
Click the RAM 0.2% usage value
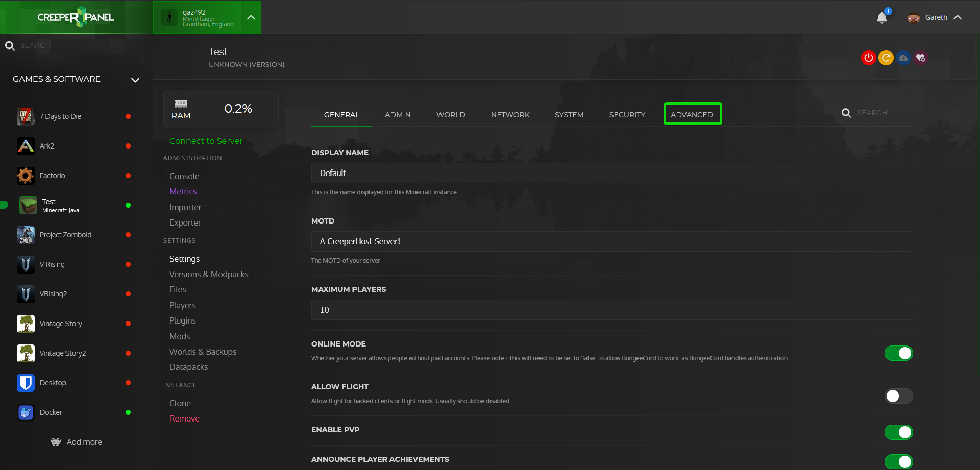(x=238, y=109)
